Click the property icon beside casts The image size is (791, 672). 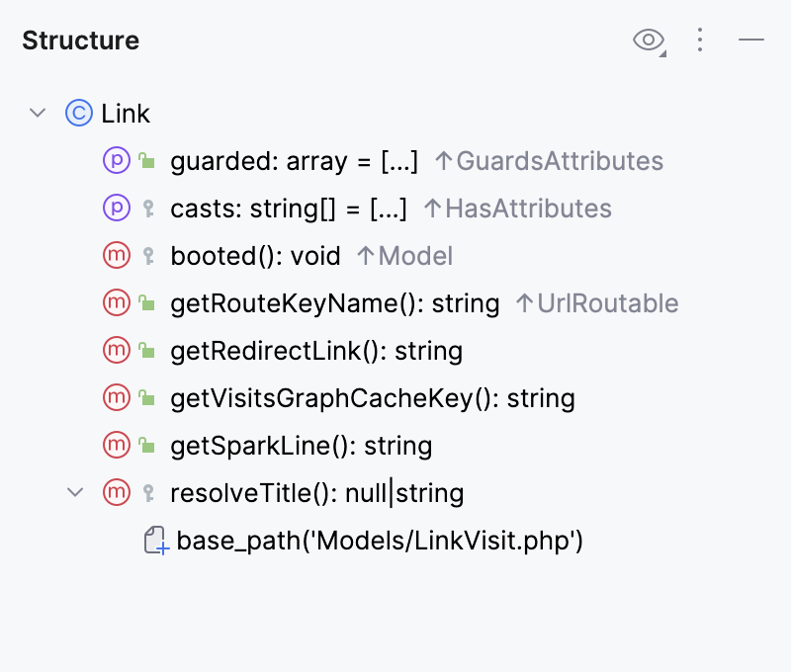coord(116,208)
